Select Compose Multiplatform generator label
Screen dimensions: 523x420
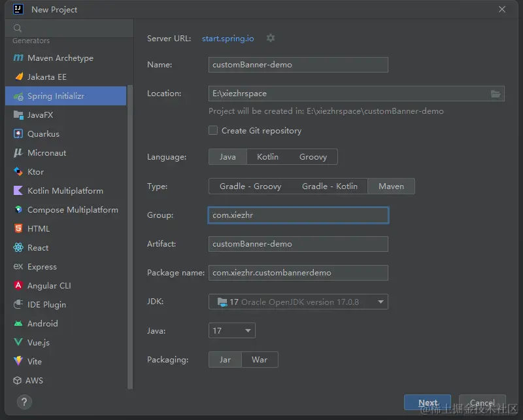click(73, 210)
